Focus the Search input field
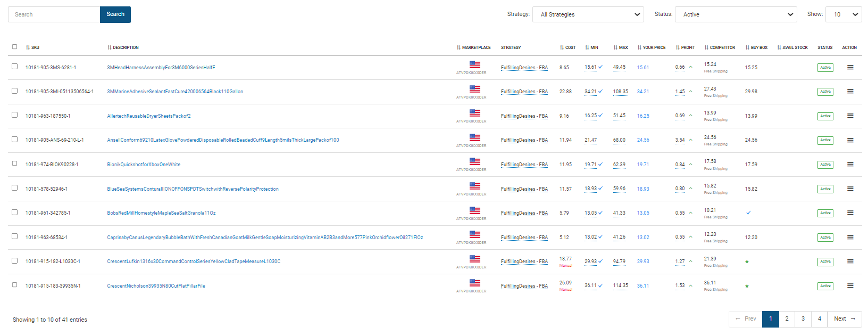 [x=54, y=14]
